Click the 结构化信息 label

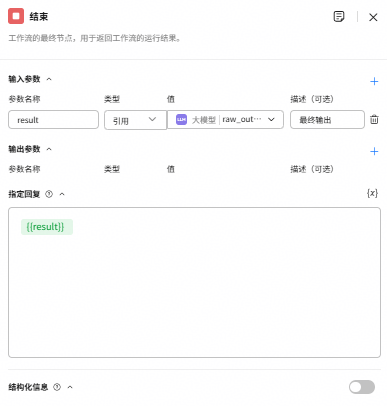pyautogui.click(x=28, y=387)
